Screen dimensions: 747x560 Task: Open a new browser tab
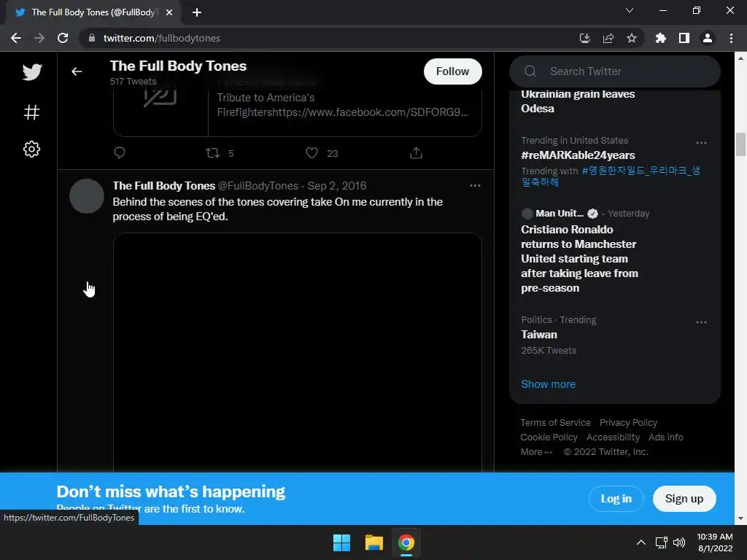197,13
